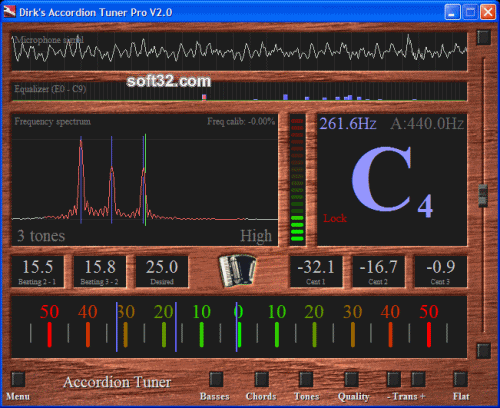
Task: Toggle the Chords button
Action: tap(261, 379)
